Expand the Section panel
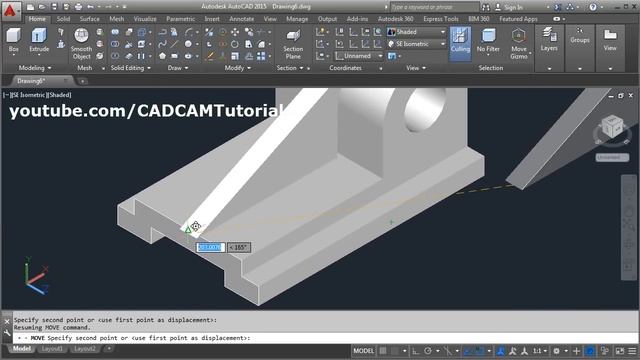 (x=290, y=68)
